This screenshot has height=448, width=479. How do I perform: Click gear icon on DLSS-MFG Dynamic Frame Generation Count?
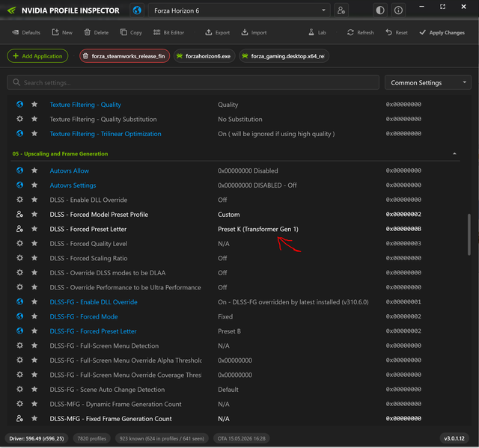[20, 404]
